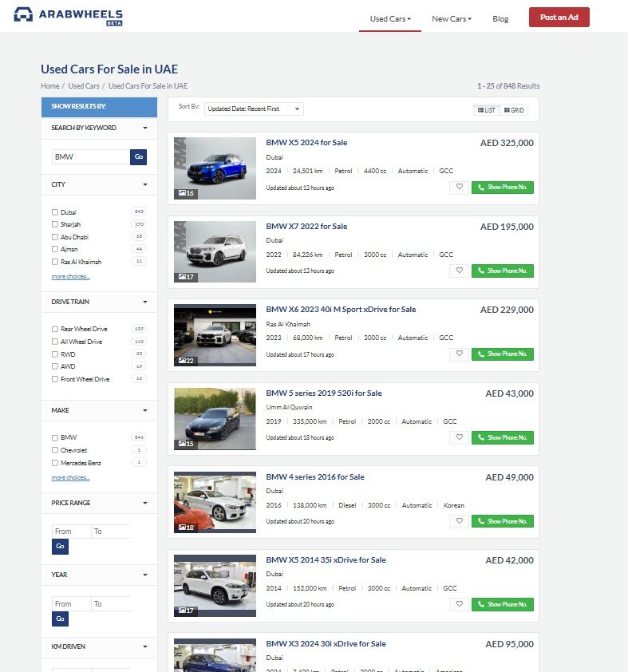Collapse the Drive Train filter section

pos(99,302)
